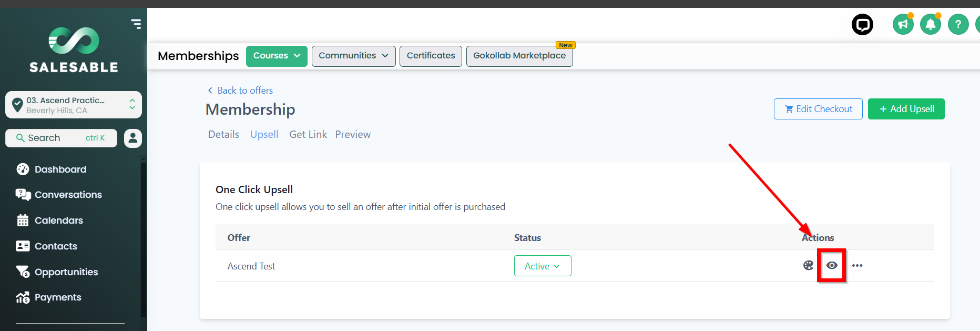Open Conversations from the sidebar
The height and width of the screenshot is (331, 980).
[68, 195]
